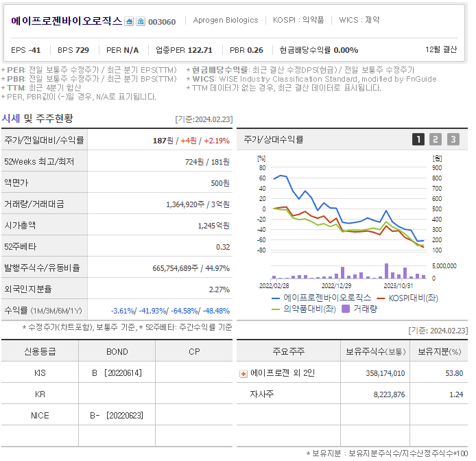Click the 시세 및 주주현황 section heading
The image size is (476, 461).
37,119
